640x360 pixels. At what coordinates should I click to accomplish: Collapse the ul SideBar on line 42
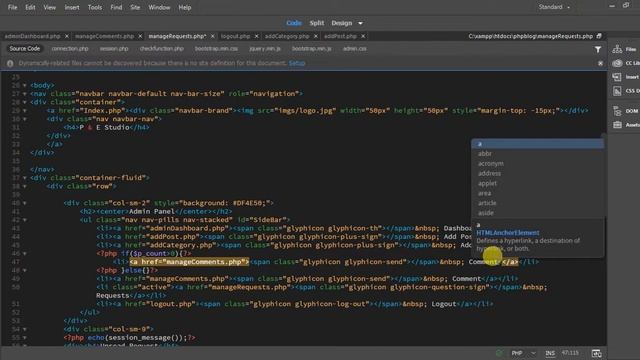[24, 220]
